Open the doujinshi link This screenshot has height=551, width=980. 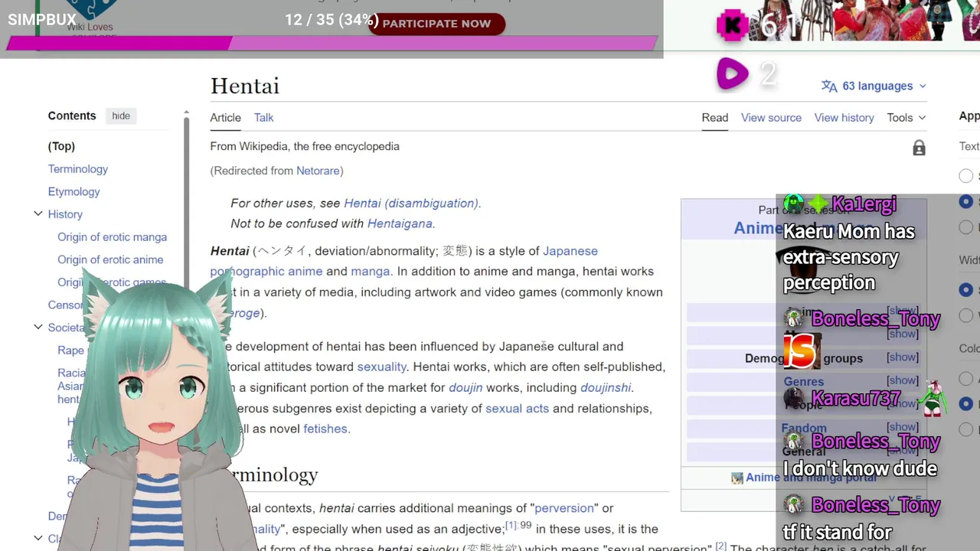click(606, 387)
